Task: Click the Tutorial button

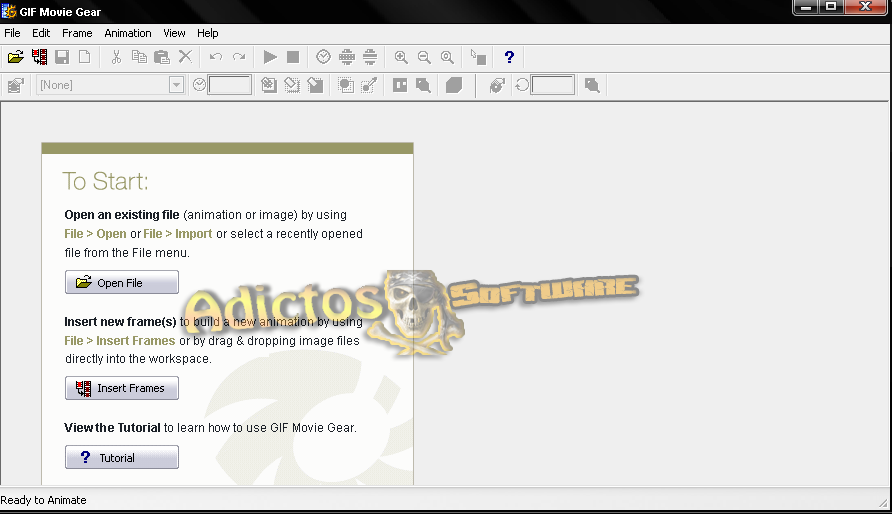Action: [x=122, y=458]
